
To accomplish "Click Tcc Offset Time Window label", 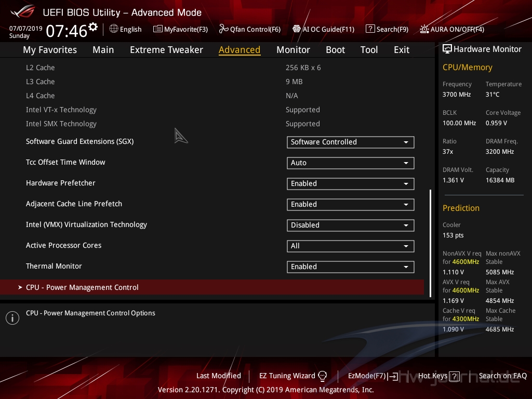I will tap(65, 162).
